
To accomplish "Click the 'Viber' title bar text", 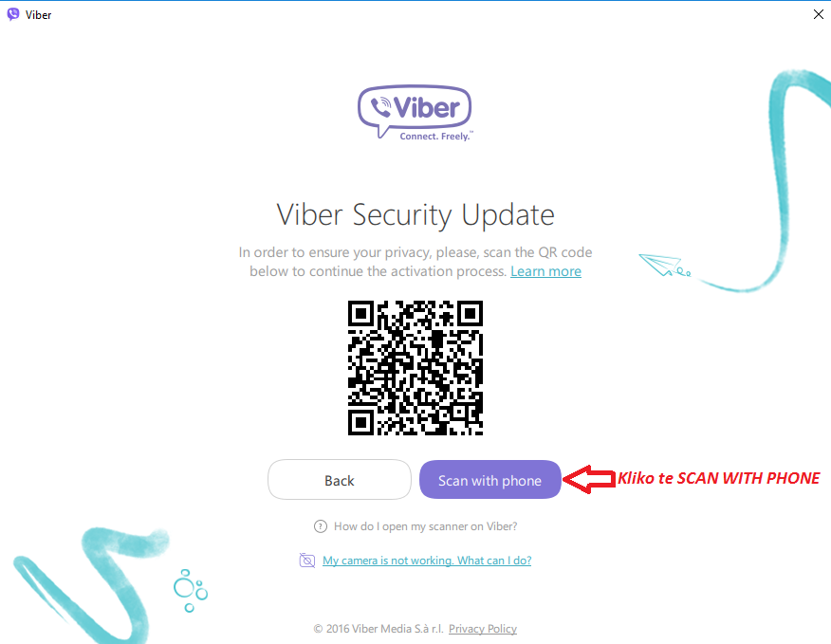I will coord(38,15).
